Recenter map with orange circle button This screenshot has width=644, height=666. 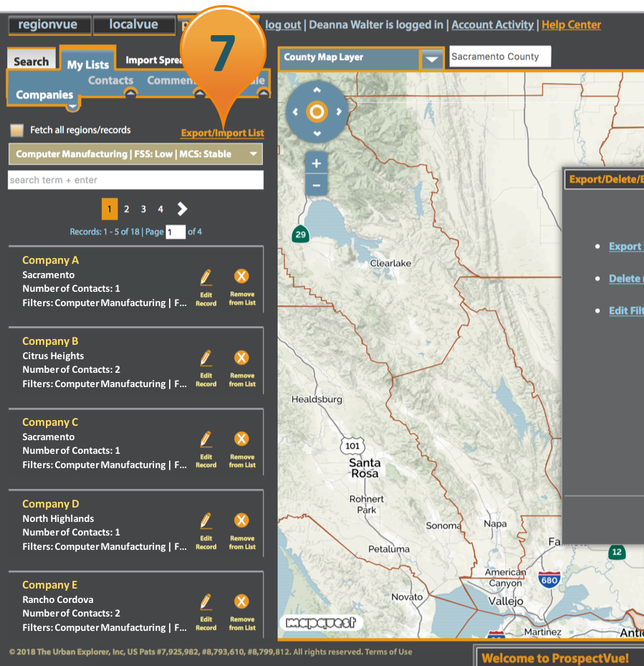click(x=317, y=112)
